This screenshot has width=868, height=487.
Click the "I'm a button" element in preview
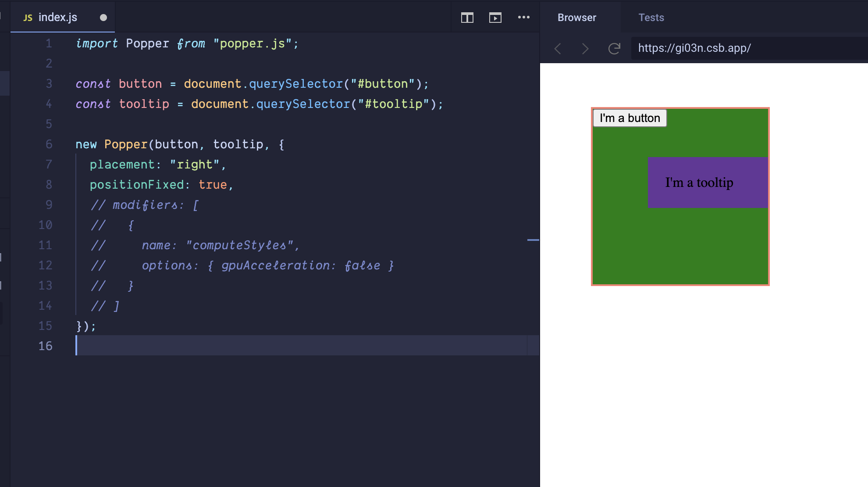click(x=629, y=118)
